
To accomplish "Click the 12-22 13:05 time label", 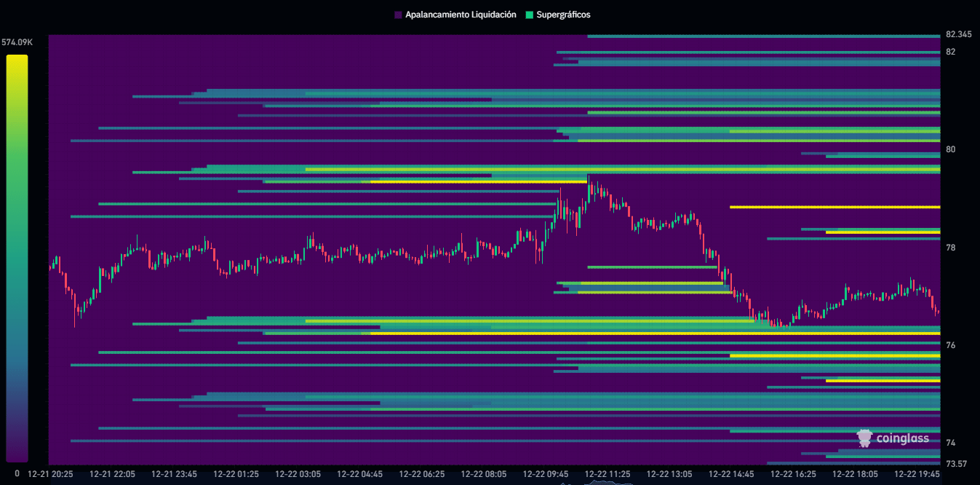I will point(669,474).
